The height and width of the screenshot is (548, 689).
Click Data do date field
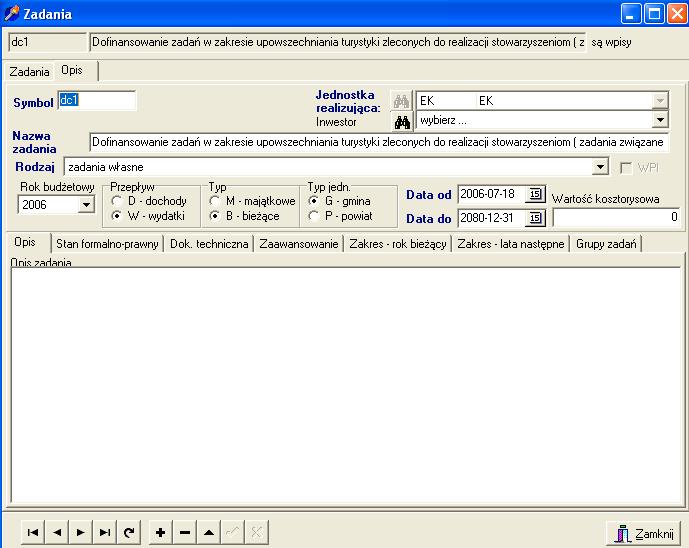point(491,218)
